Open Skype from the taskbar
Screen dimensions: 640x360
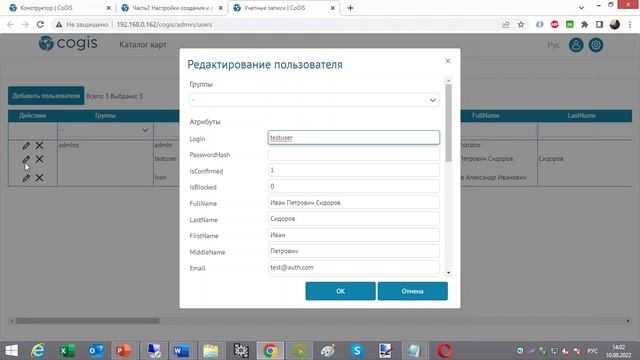pyautogui.click(x=357, y=351)
